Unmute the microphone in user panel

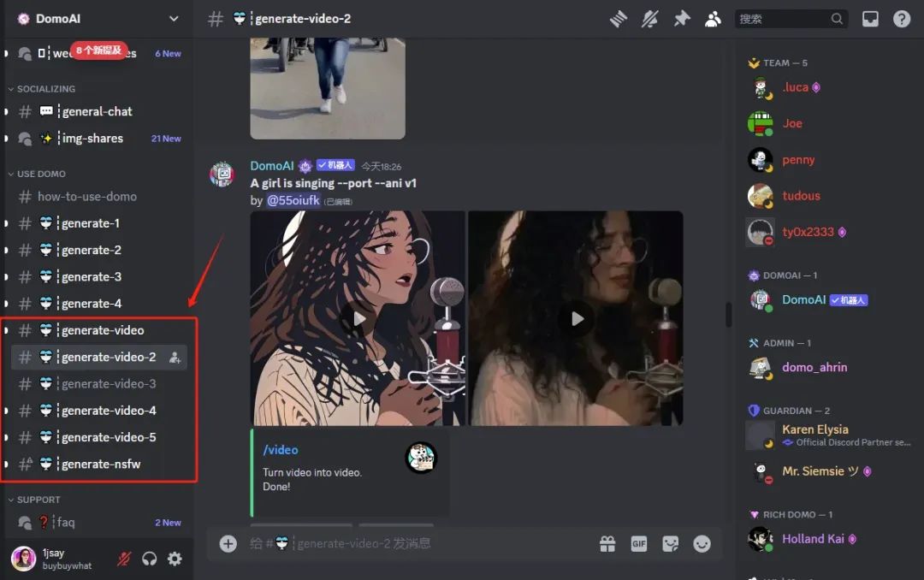pos(124,559)
